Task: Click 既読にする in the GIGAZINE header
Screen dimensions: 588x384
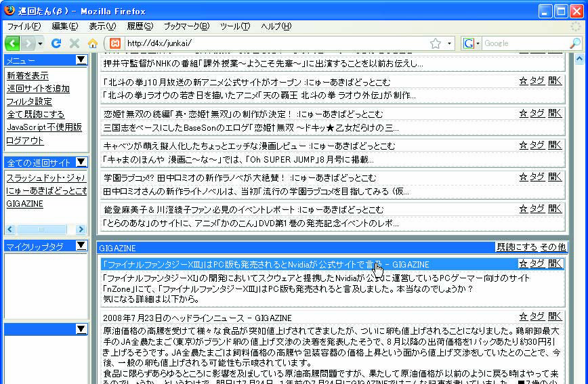Action: point(517,247)
